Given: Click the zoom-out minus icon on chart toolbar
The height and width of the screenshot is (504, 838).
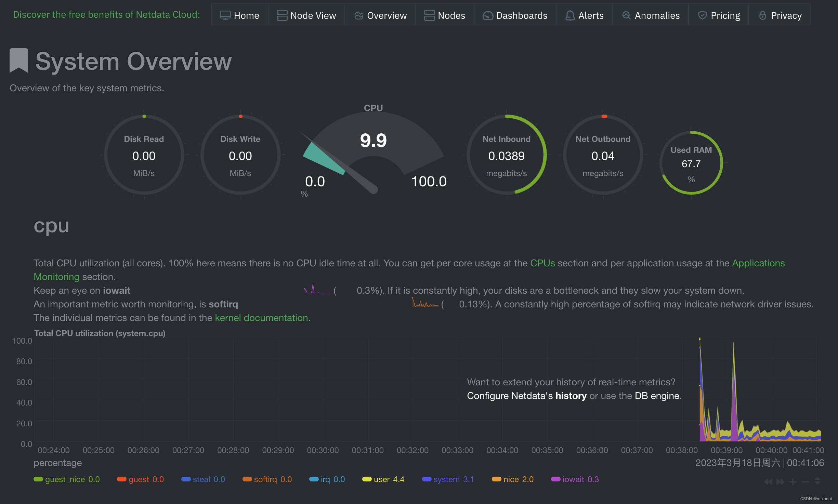Looking at the screenshot, I should [805, 481].
